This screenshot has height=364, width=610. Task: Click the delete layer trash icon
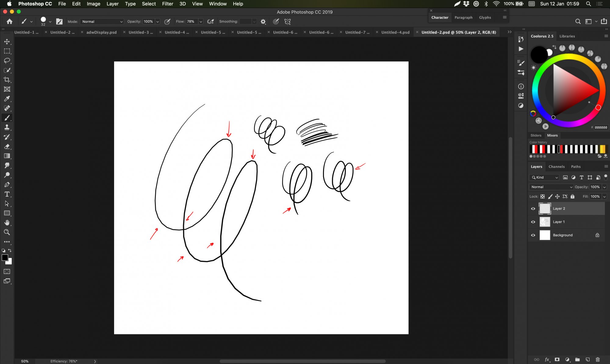597,359
